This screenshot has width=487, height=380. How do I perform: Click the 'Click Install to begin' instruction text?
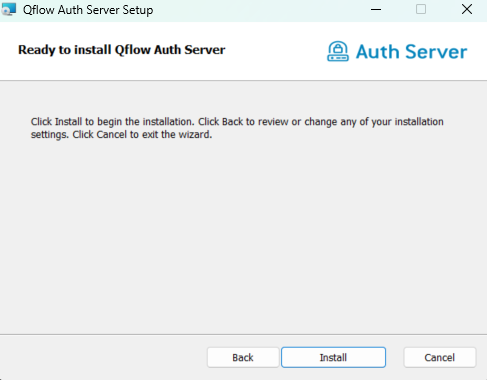[x=237, y=128]
